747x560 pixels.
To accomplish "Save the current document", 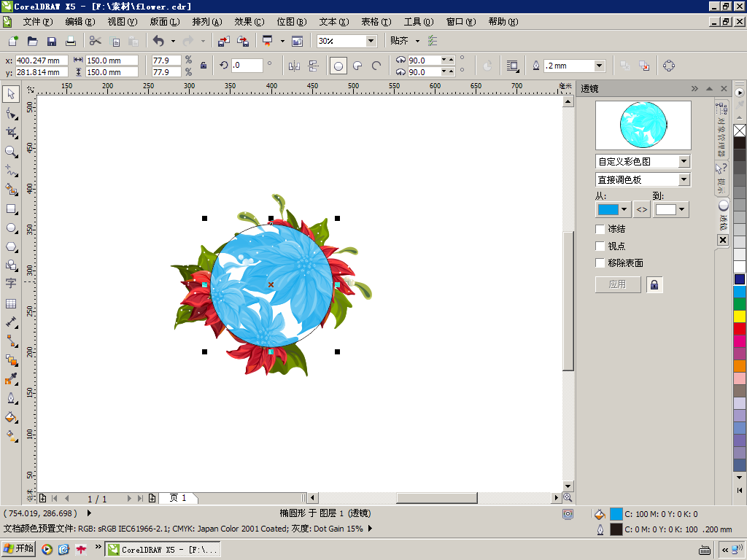I will 52,41.
